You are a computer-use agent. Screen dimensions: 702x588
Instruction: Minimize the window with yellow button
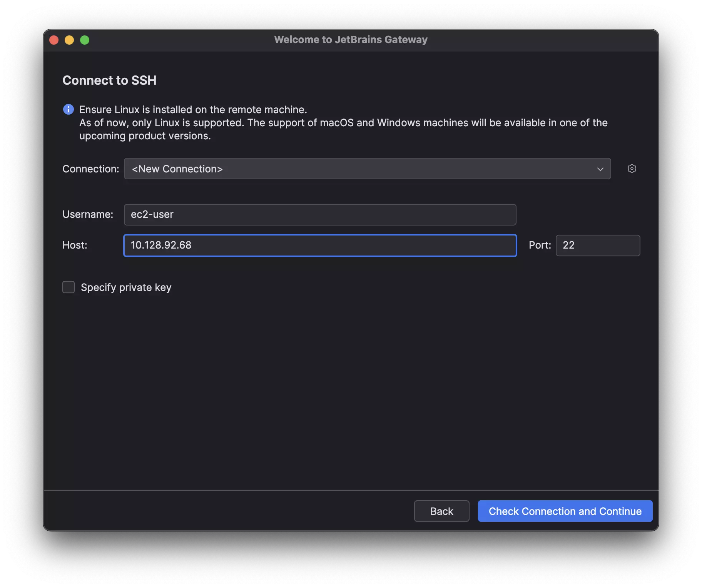[69, 40]
